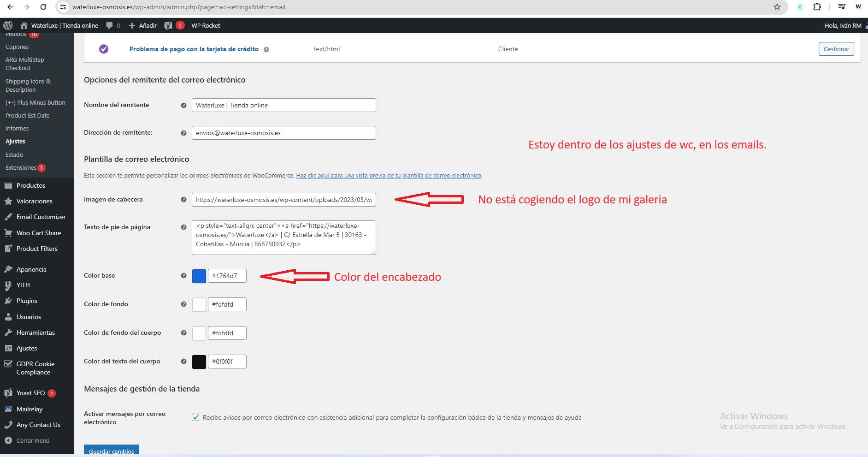Image resolution: width=868 pixels, height=457 pixels.
Task: Open the Color de fondo white swatch
Action: (199, 304)
